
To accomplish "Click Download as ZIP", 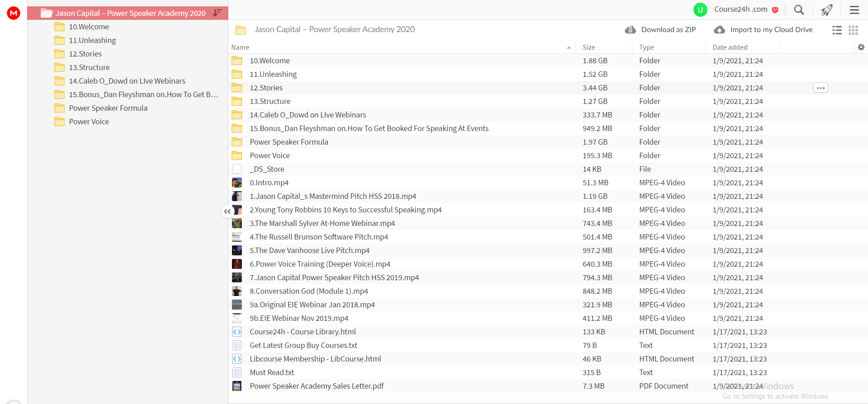I will [x=660, y=29].
